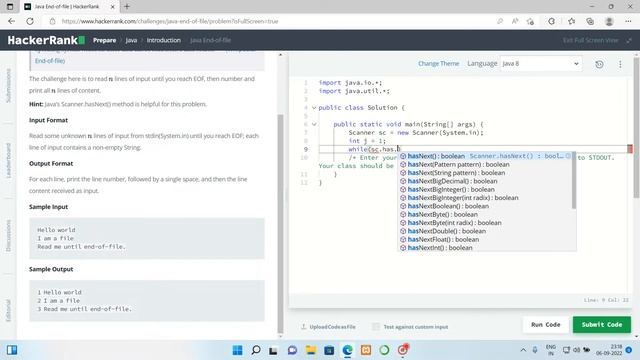Open File Explorer from the taskbar

click(x=311, y=350)
